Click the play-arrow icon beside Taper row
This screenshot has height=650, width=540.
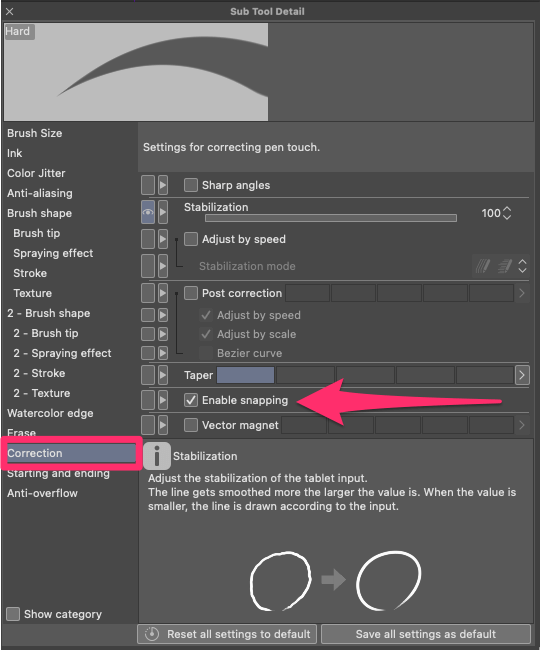click(163, 375)
